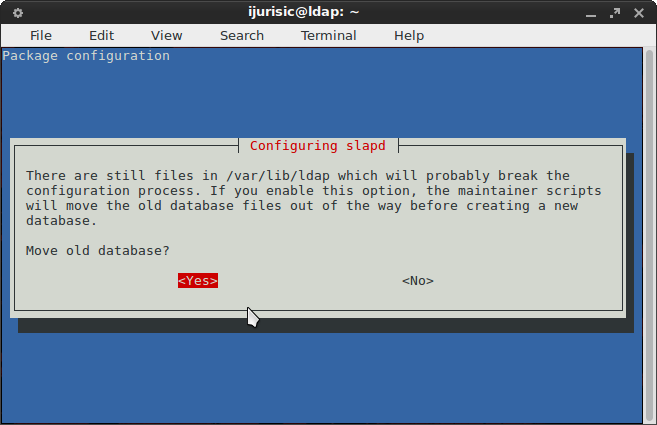Close the ijurisic@ldap terminal window
Viewport: 657px width, 425px height.
tap(639, 13)
